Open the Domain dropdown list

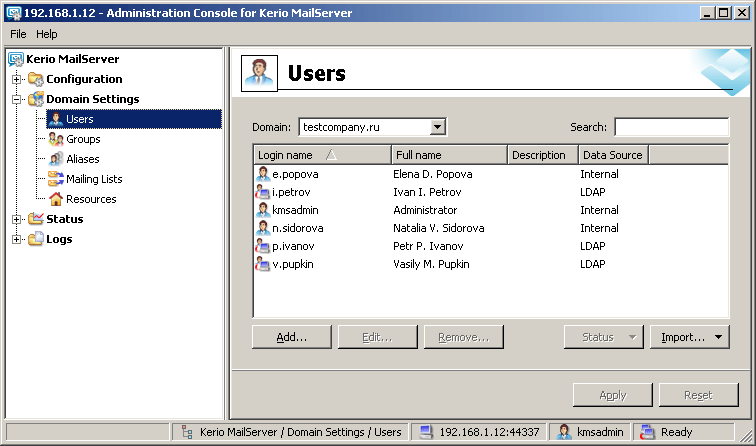coord(437,127)
